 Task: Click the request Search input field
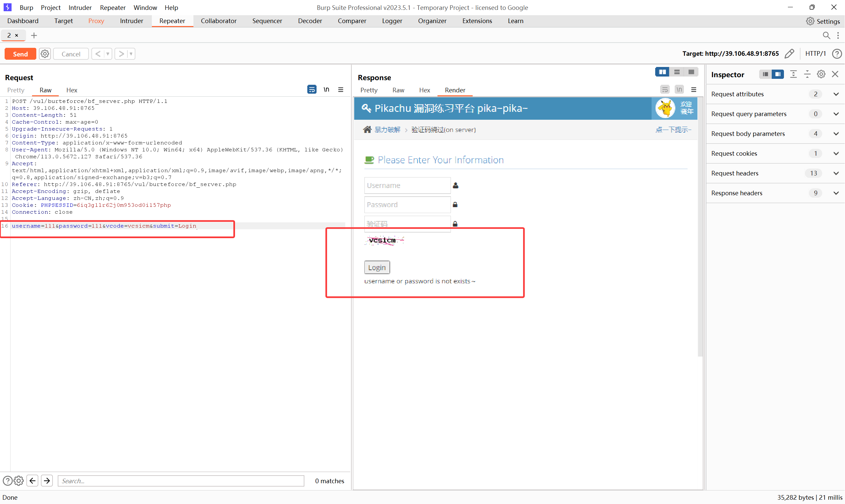pyautogui.click(x=181, y=481)
